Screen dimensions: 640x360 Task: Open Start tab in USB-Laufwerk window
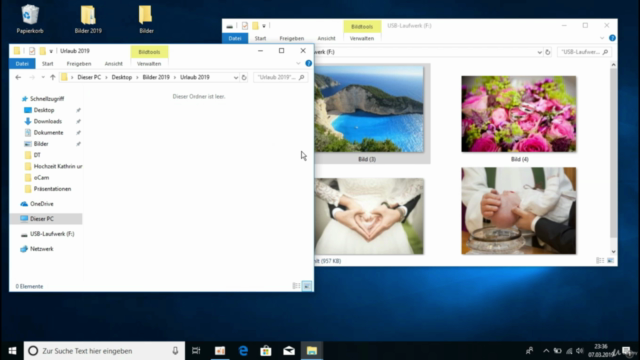click(x=260, y=38)
